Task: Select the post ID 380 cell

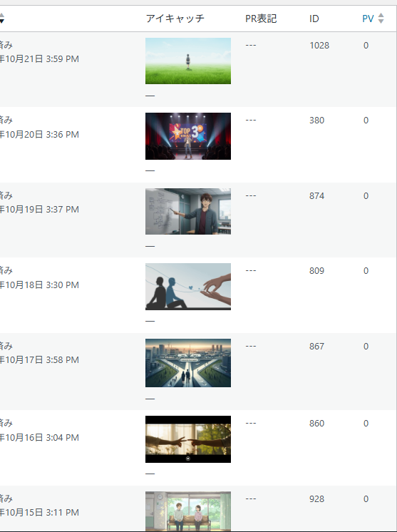Action: coord(316,121)
